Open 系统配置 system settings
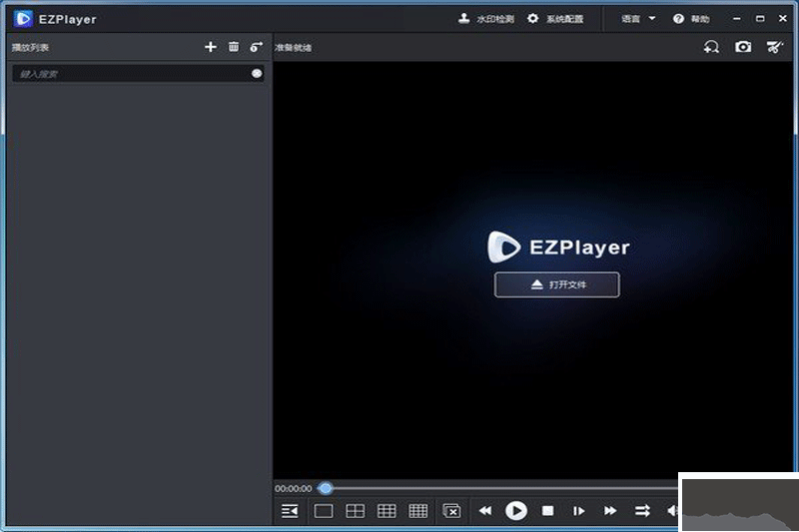This screenshot has width=799, height=532. [x=555, y=19]
